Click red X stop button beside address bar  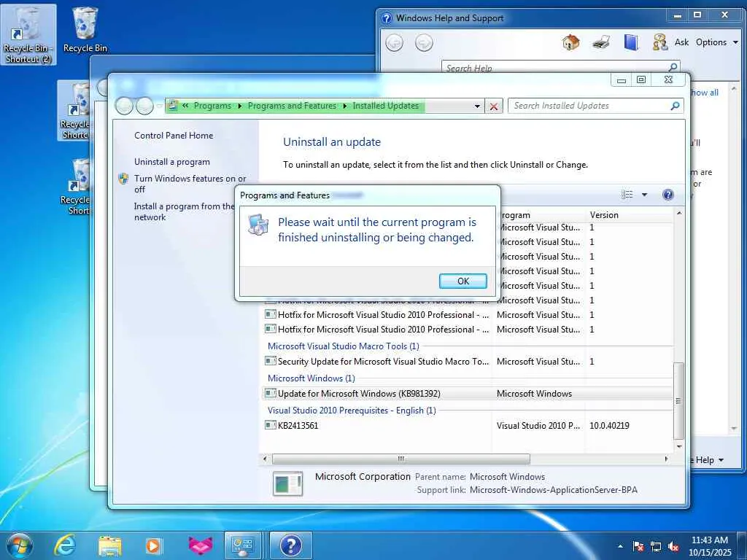(x=494, y=106)
